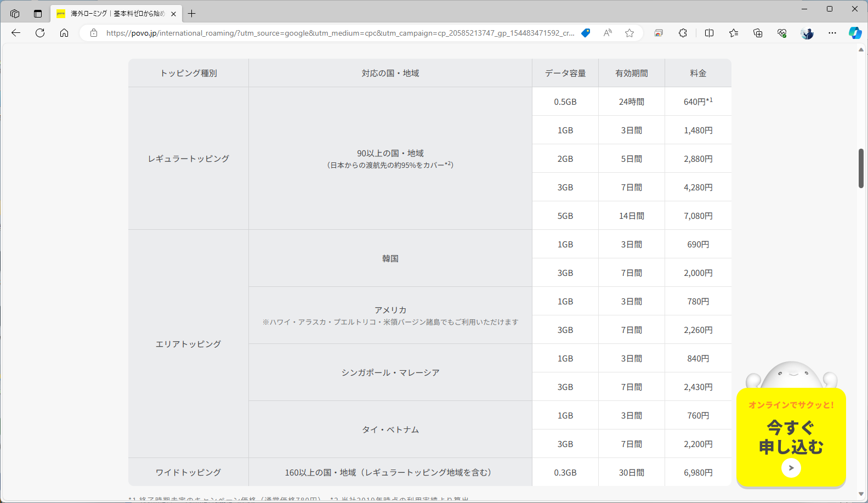The width and height of the screenshot is (868, 503).
Task: Click the 90以上の国・地域 cell
Action: tap(390, 159)
